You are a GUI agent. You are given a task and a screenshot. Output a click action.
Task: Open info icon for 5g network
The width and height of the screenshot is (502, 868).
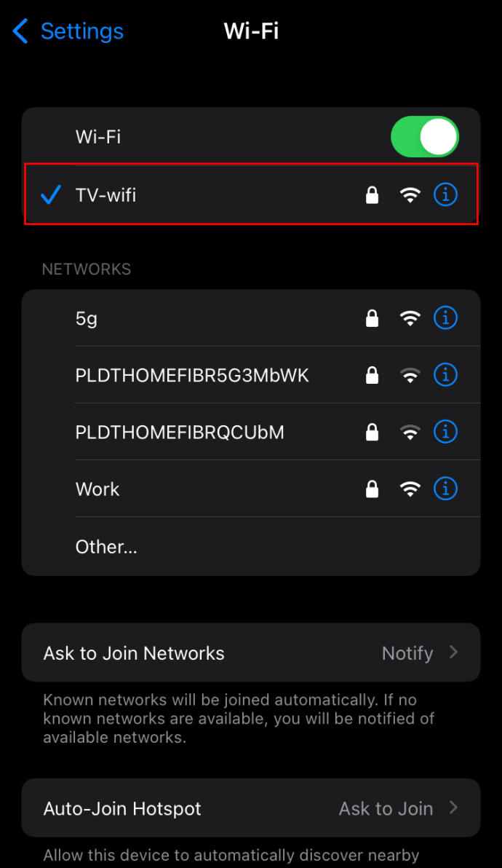coord(445,317)
